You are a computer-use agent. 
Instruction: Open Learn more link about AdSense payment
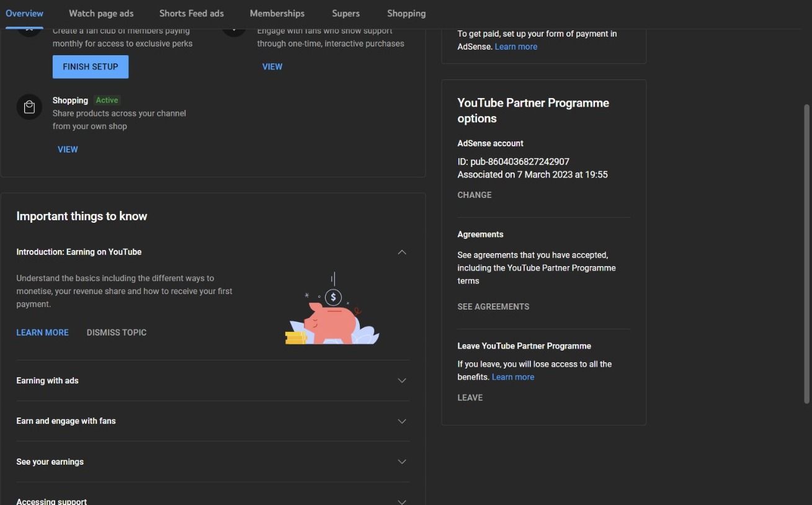tap(516, 47)
